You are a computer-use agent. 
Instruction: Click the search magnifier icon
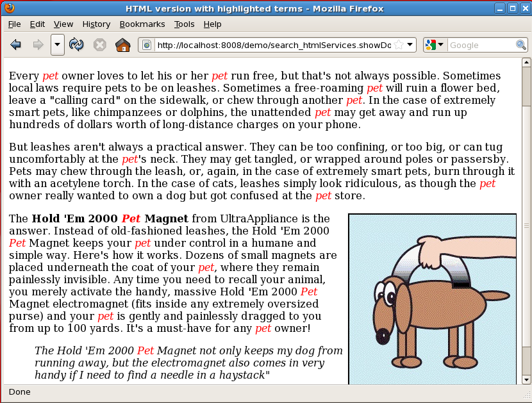coord(522,45)
